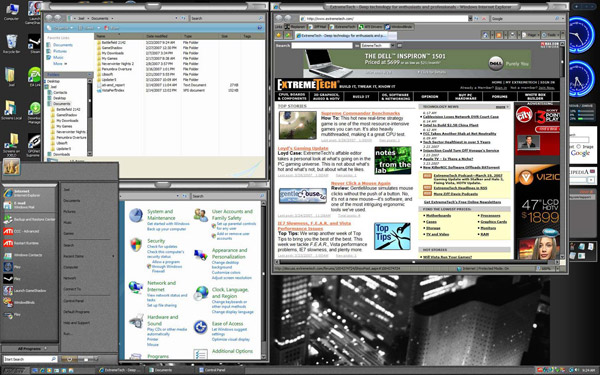Open the Recycle Bin desktop icon
The width and height of the screenshot is (600, 375).
(x=11, y=44)
